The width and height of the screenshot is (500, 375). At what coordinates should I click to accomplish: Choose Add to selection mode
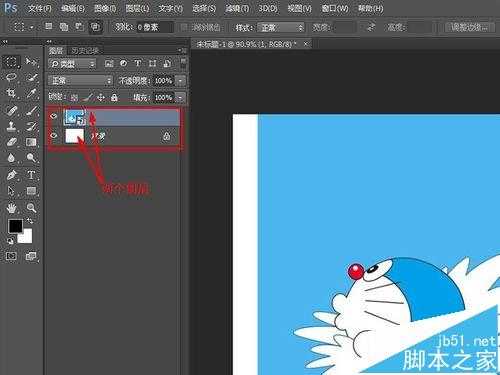[x=64, y=26]
